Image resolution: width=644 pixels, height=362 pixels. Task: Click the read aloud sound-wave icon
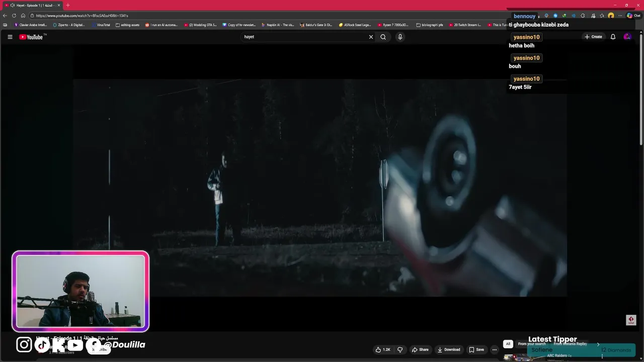(574, 16)
